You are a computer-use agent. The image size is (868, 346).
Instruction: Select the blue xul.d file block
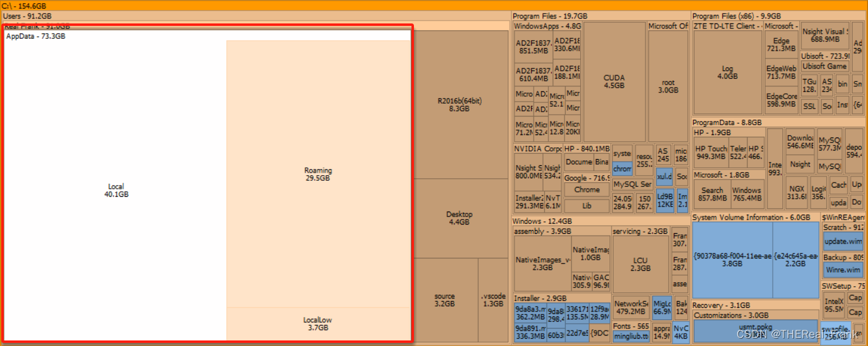click(x=664, y=176)
